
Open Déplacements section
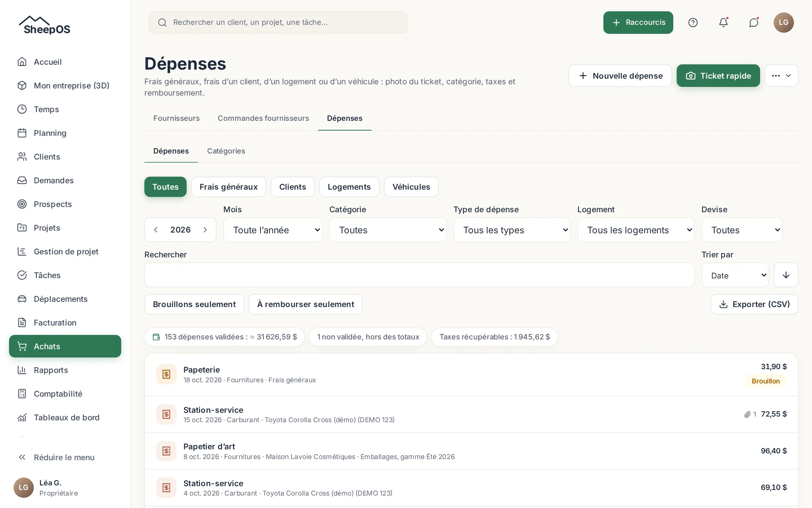pyautogui.click(x=65, y=299)
